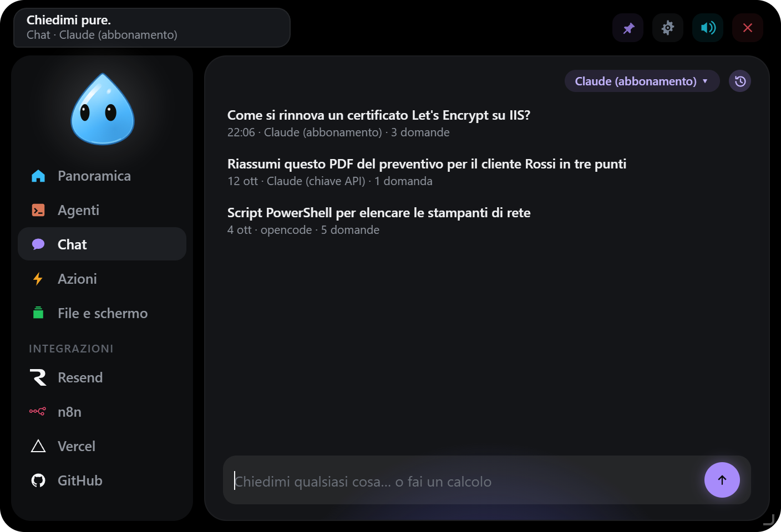The image size is (781, 532).
Task: Go to Panoramica in the sidebar
Action: point(102,176)
